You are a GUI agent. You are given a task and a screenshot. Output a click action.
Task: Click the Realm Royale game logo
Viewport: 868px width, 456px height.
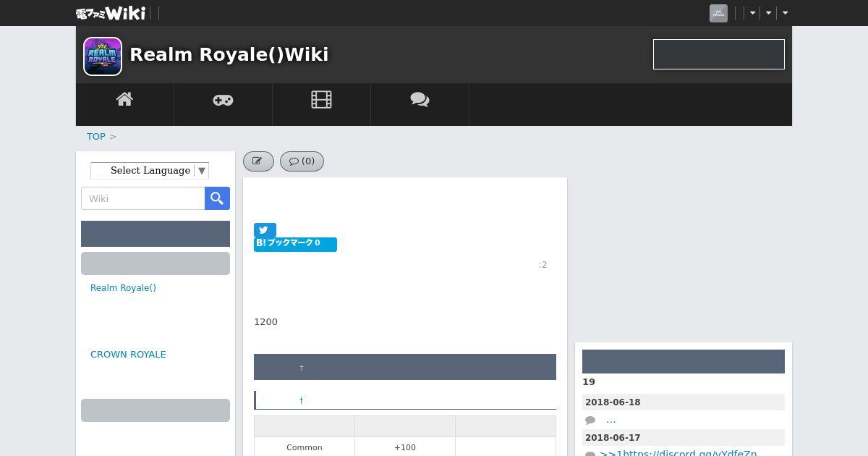click(x=103, y=56)
